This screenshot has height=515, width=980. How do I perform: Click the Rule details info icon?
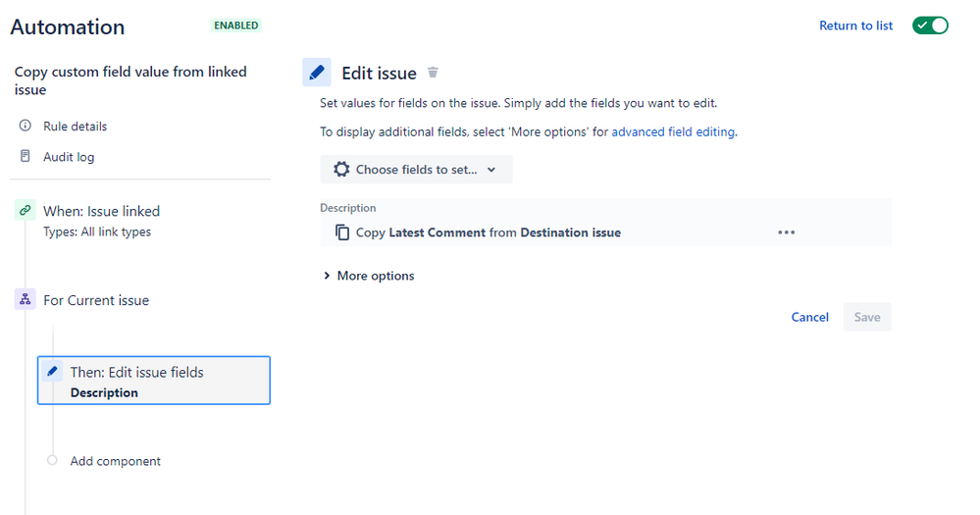[26, 127]
